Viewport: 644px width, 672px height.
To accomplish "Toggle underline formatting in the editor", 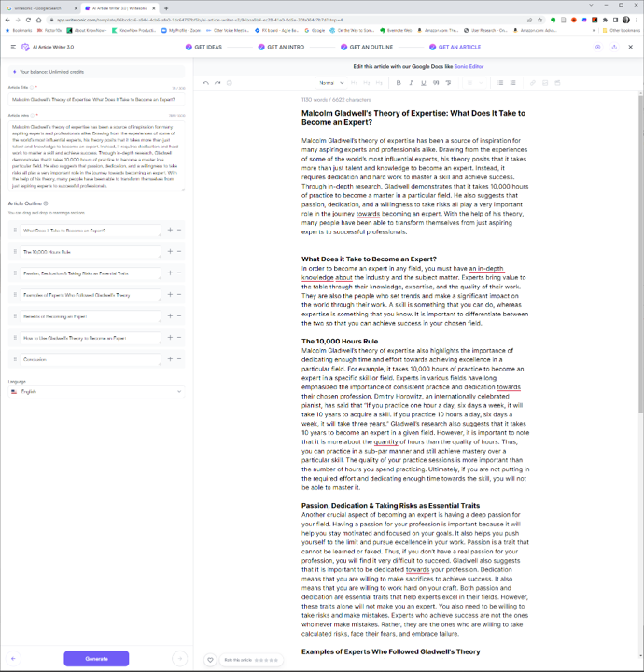I will coord(423,83).
